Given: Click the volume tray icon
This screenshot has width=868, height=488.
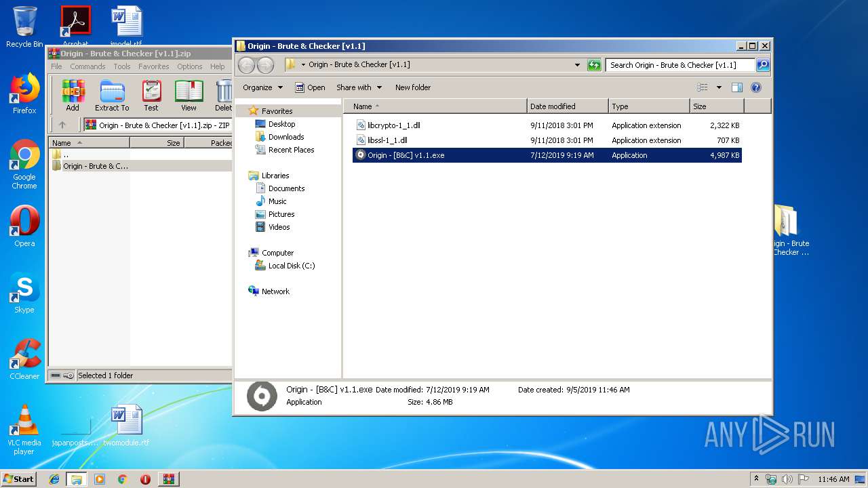Looking at the screenshot, I should 787,479.
